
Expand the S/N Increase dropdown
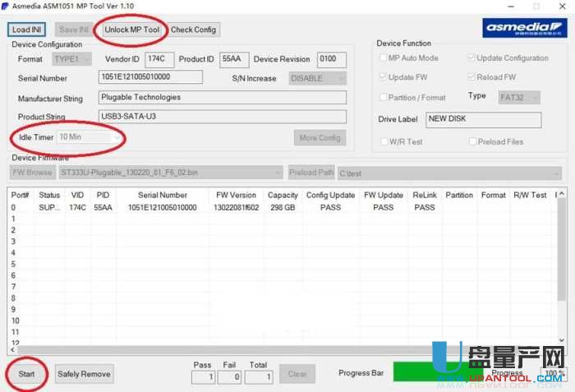(x=317, y=79)
